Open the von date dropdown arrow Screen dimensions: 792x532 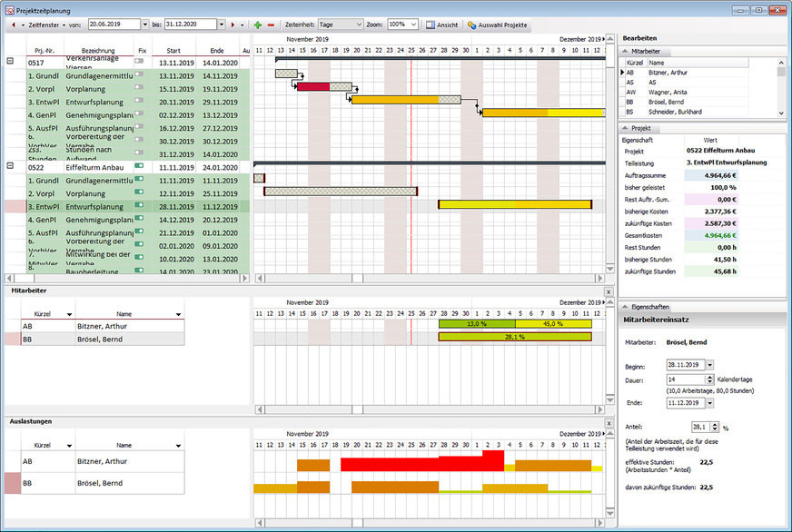coord(145,25)
